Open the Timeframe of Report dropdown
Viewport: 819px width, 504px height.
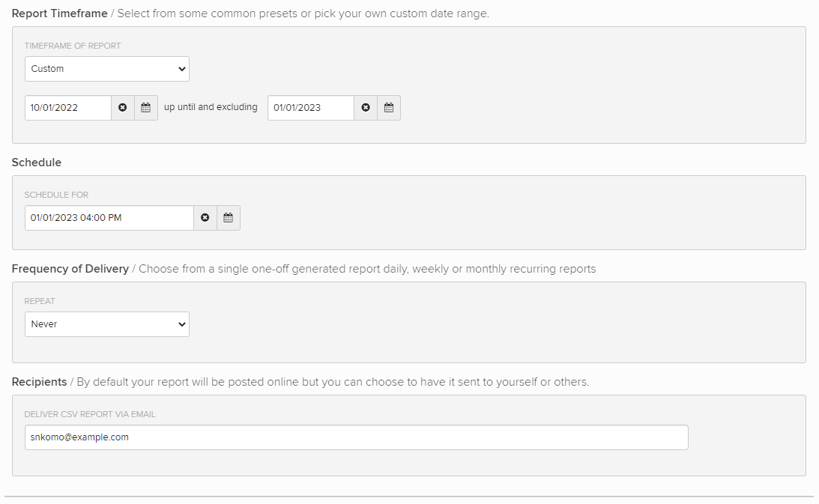[x=106, y=68]
